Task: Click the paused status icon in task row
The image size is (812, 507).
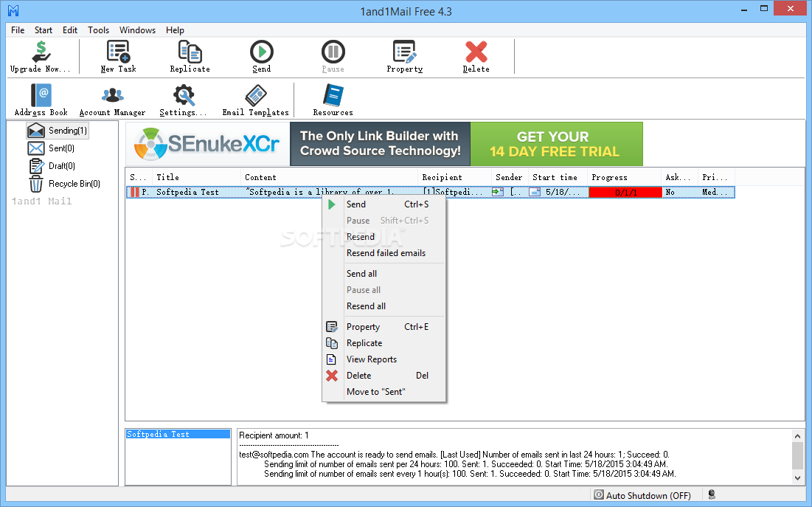Action: pos(135,193)
